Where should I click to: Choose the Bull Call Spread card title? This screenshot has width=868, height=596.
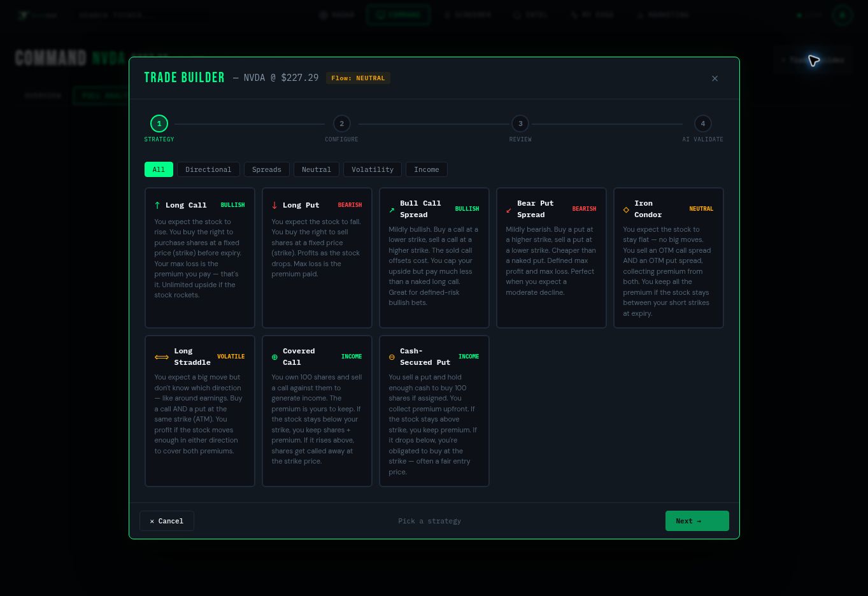(420, 209)
